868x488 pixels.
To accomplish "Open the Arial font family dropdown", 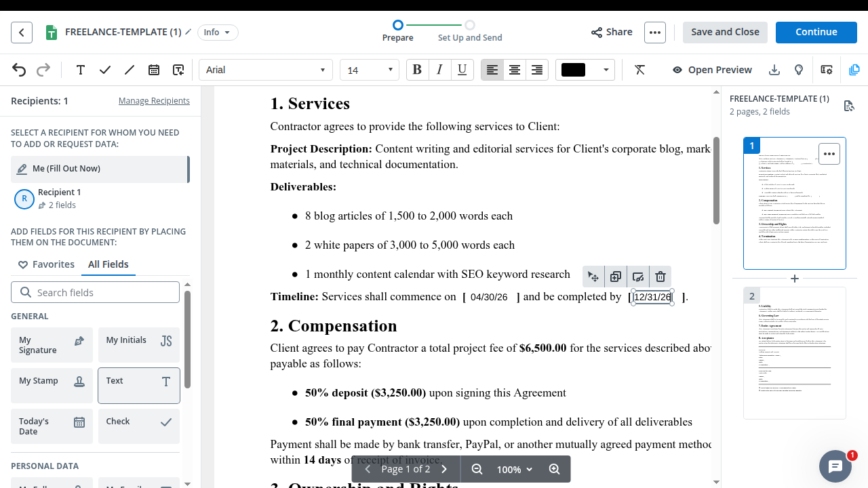I will tap(266, 70).
